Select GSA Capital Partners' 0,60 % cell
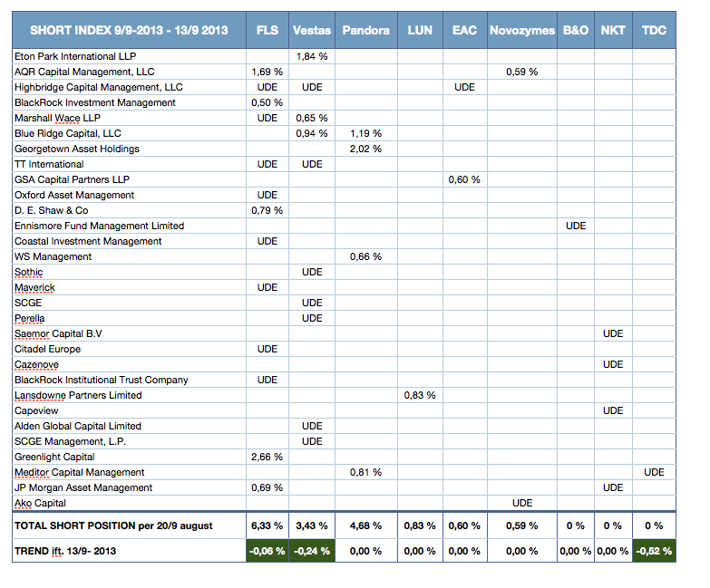710x588 pixels. (x=464, y=179)
